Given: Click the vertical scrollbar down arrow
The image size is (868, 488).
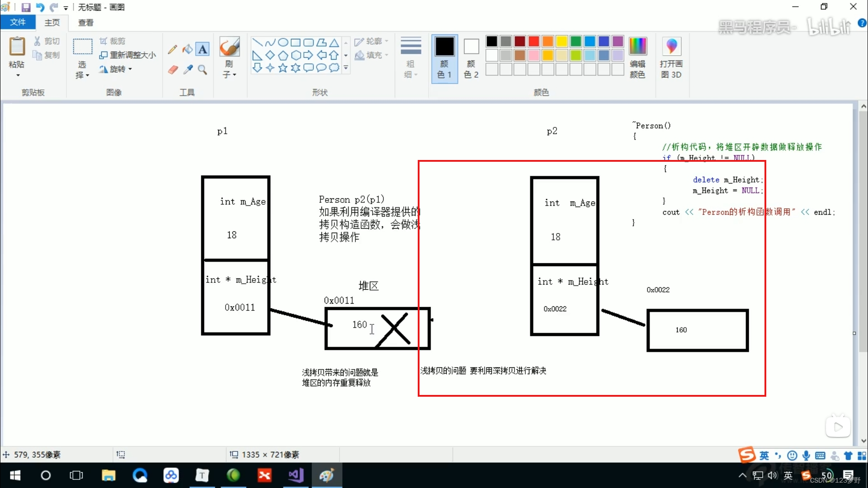Looking at the screenshot, I should pos(863,441).
